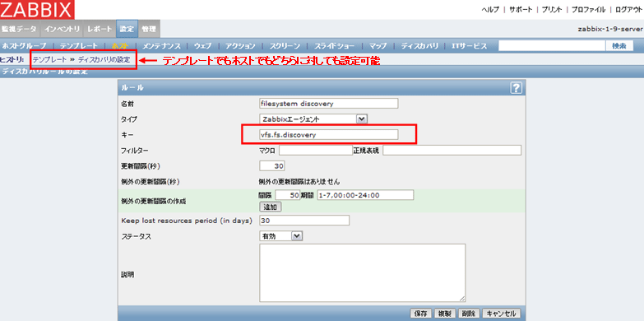644x321 pixels.
Task: Switch to the 設定 tab
Action: tap(127, 29)
